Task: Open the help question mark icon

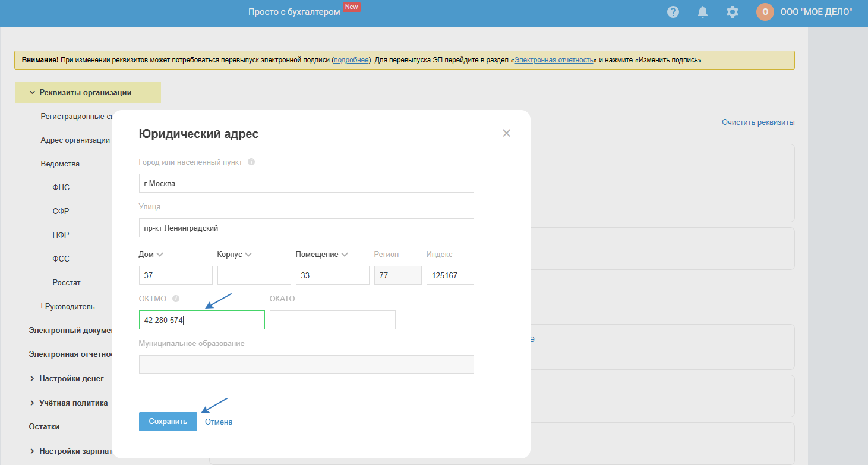Action: [x=673, y=12]
